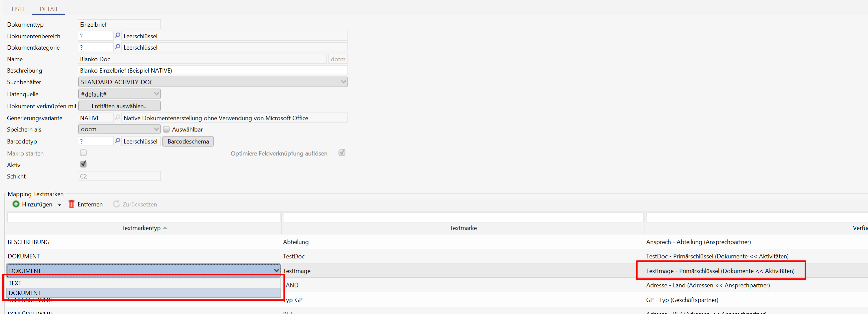Click green plus Hinzufügen icon
868x314 pixels.
[x=16, y=204]
